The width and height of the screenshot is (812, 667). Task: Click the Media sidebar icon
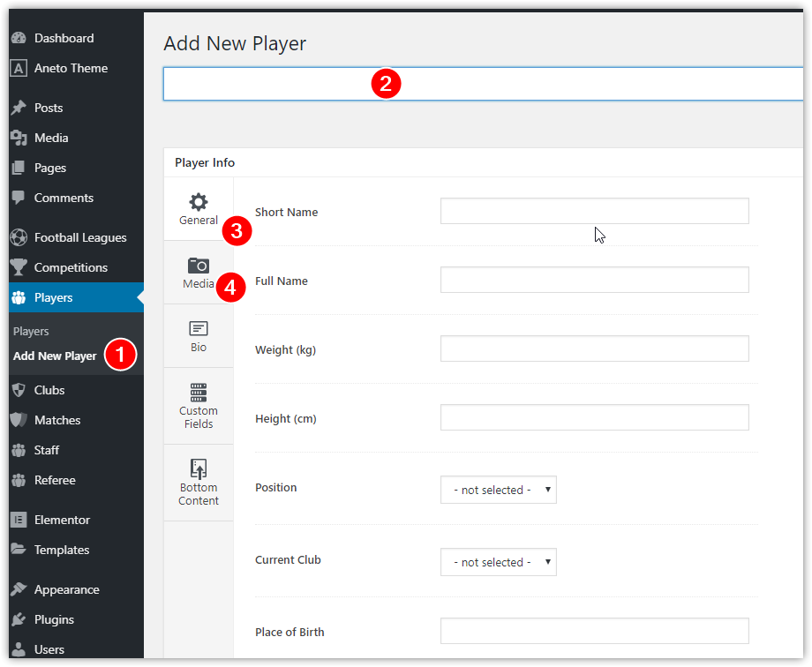click(x=19, y=138)
